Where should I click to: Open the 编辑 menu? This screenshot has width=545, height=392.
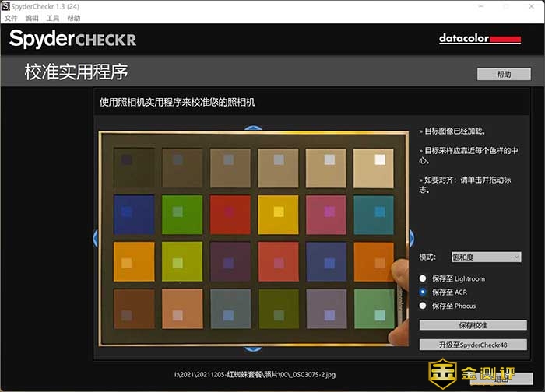pos(32,17)
